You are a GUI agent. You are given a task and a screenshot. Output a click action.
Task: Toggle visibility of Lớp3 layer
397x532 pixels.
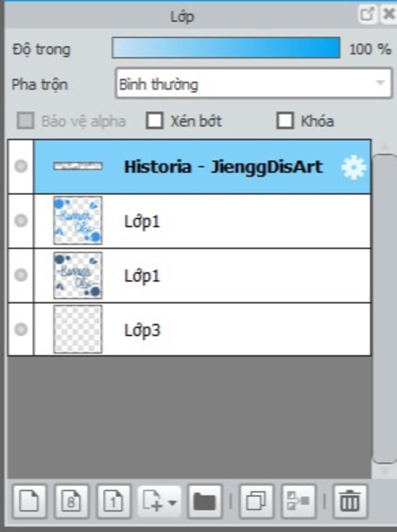(x=21, y=329)
